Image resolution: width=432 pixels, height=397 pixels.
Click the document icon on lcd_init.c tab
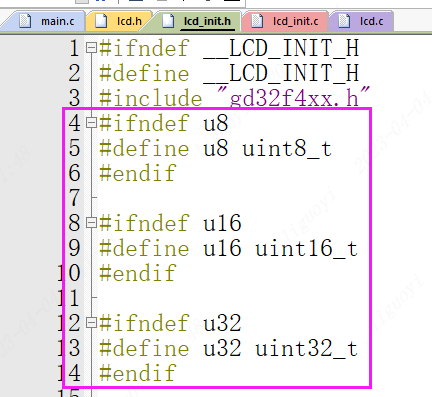[x=257, y=21]
